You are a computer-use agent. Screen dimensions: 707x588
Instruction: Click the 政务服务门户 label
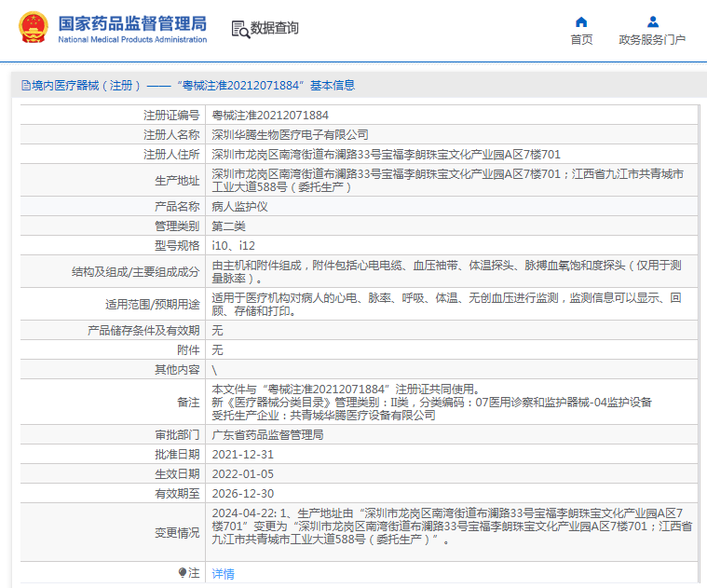click(652, 40)
